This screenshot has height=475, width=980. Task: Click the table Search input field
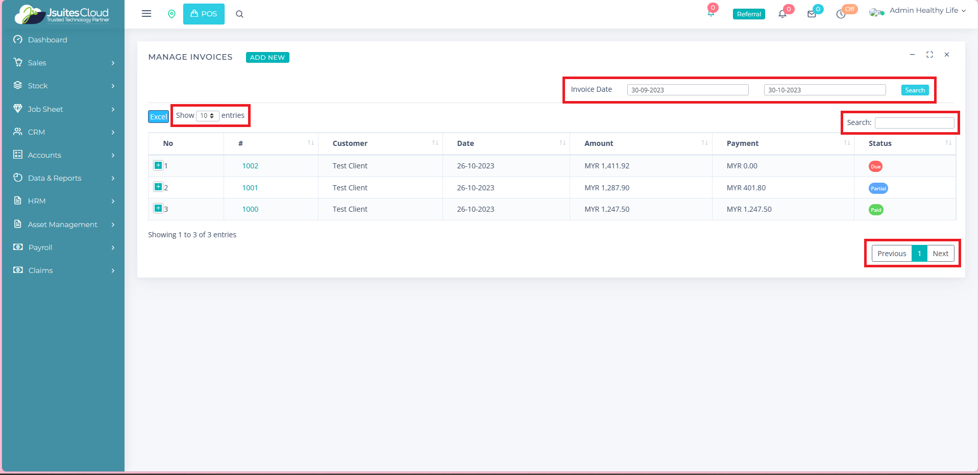[914, 123]
